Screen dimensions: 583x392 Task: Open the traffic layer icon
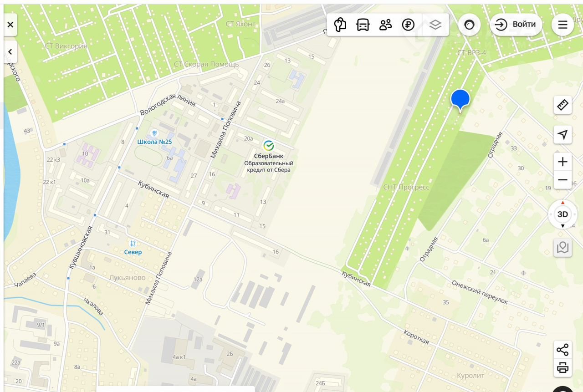(x=340, y=25)
